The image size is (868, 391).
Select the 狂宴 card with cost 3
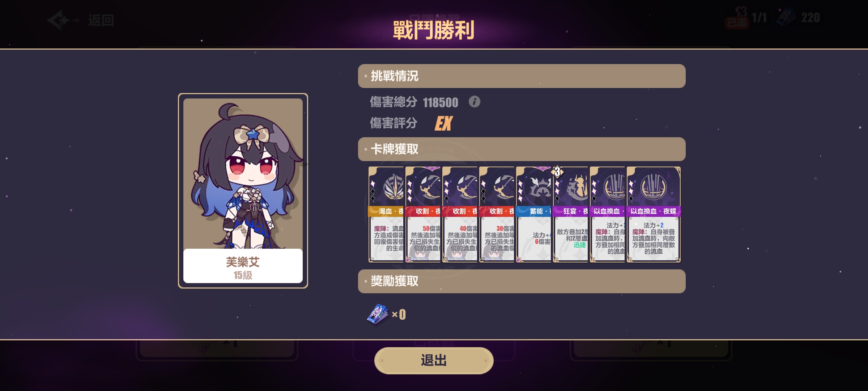coord(570,214)
